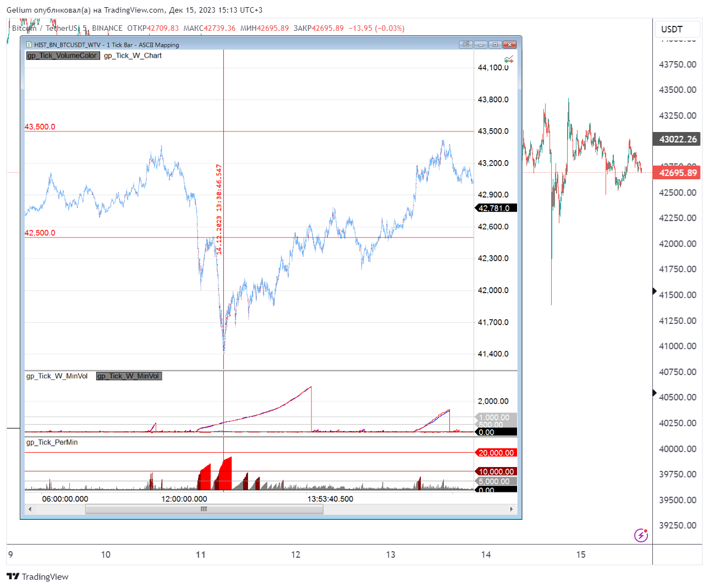Click the pin button beside the minimize control

466,45
